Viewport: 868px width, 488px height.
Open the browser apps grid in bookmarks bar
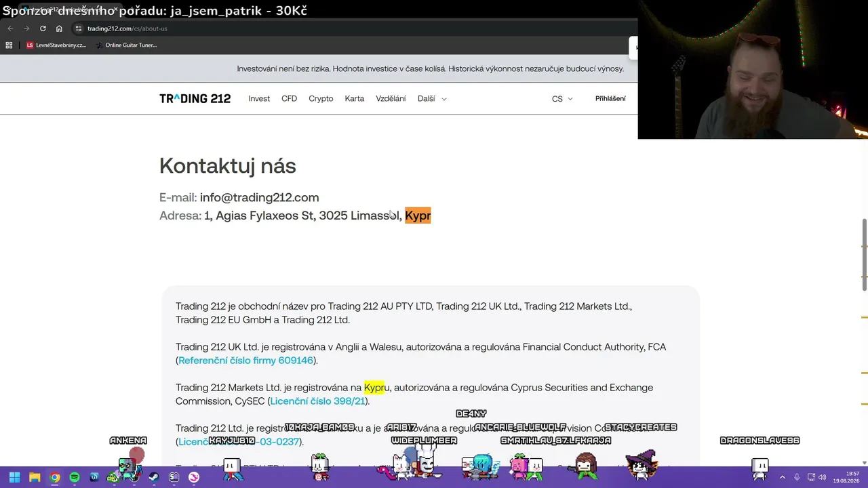[x=9, y=45]
